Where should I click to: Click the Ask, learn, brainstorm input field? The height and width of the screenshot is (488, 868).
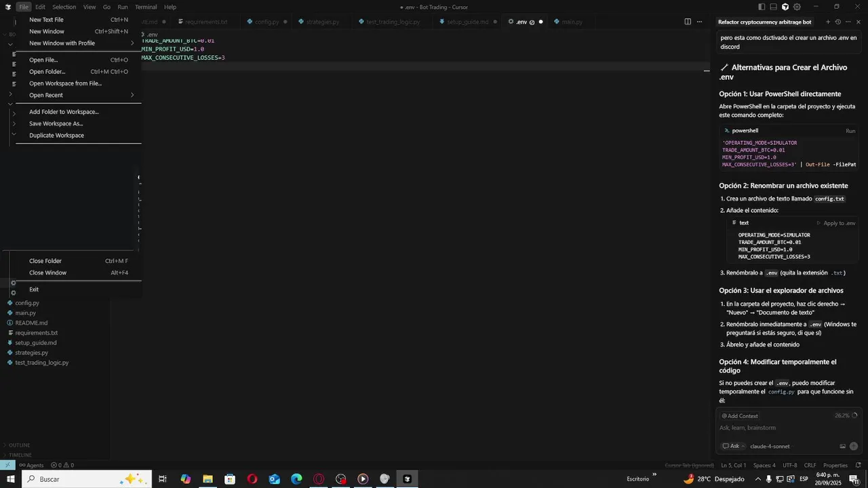(787, 428)
